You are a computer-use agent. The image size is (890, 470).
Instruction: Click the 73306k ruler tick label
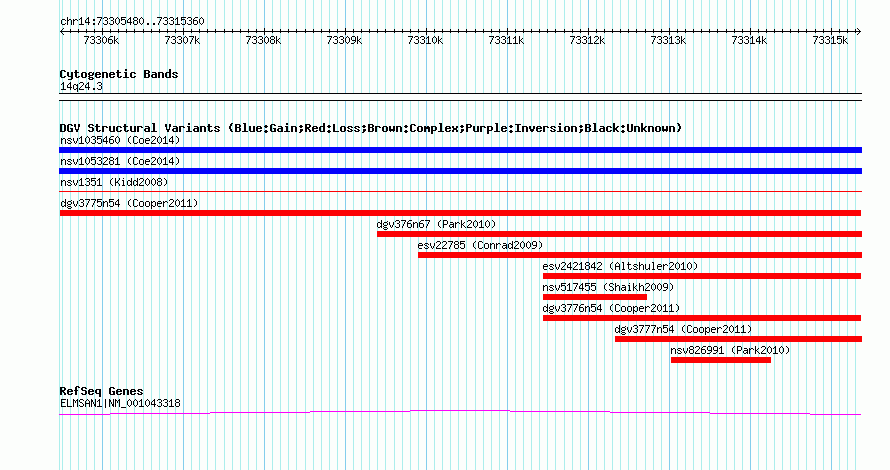point(101,40)
